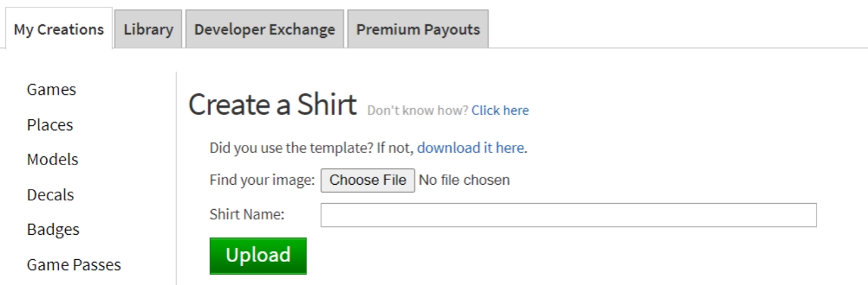Click the 'Shirt Name:' label
The width and height of the screenshot is (868, 285).
(x=247, y=215)
